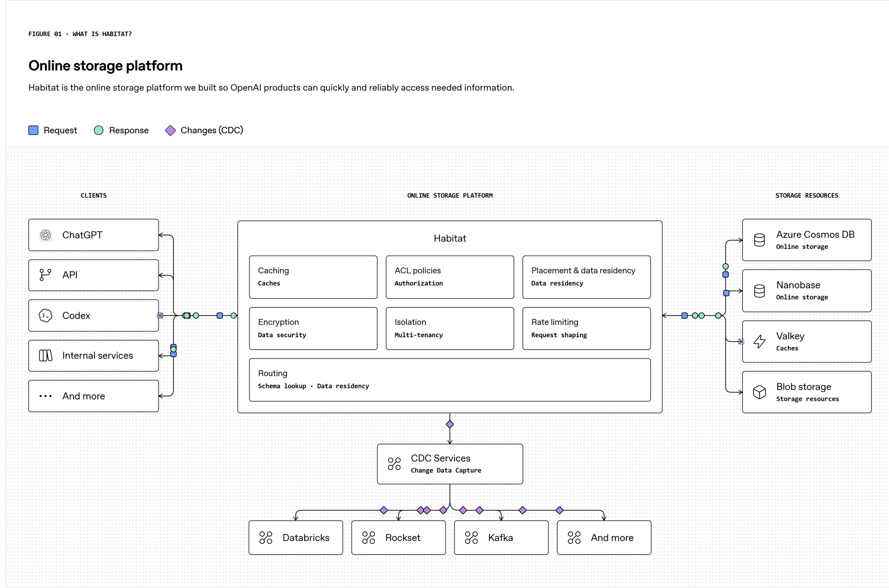Click the Habitat title text
889x588 pixels.
tap(450, 238)
